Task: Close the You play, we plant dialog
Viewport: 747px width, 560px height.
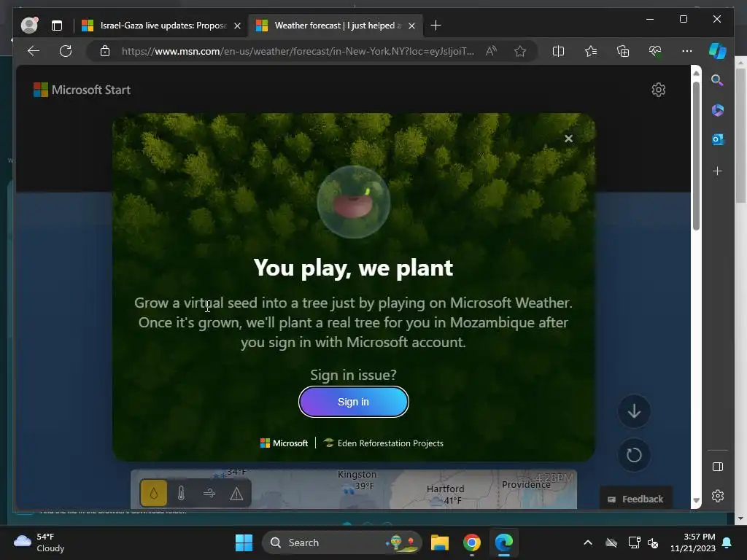Action: pyautogui.click(x=568, y=139)
